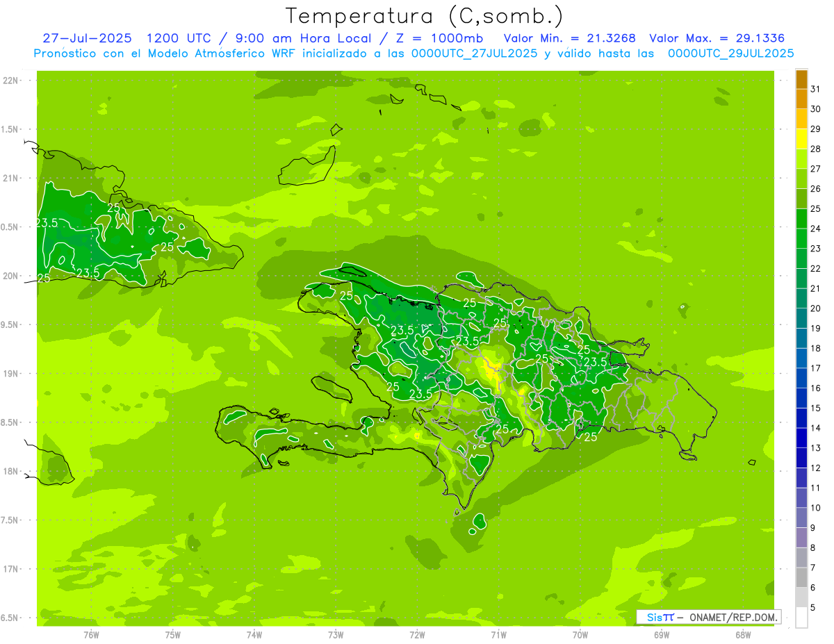Screen dimensions: 834x644
Task: Click the colorbar scale label "30"
Action: pos(816,109)
